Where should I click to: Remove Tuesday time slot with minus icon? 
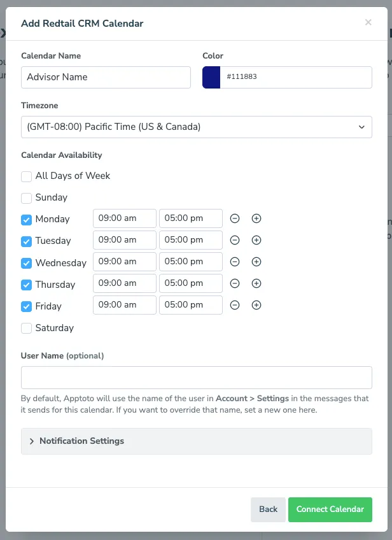[235, 240]
